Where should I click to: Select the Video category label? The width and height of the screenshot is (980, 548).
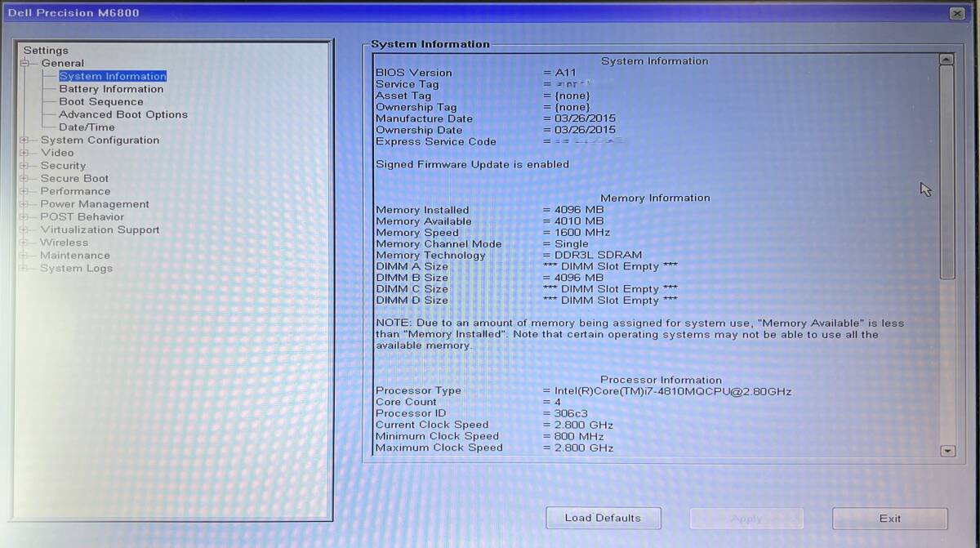57,153
